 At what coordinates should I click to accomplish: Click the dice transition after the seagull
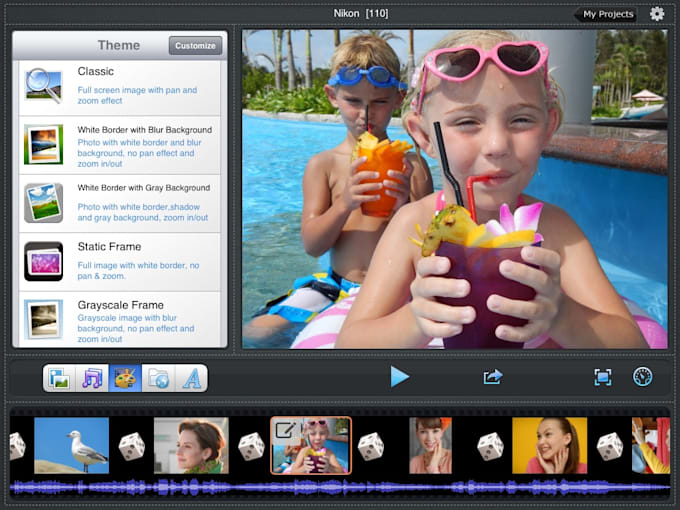coord(132,446)
